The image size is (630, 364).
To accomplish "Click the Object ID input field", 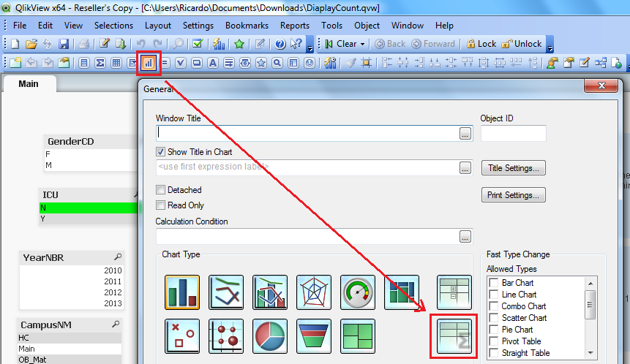I will (x=514, y=133).
